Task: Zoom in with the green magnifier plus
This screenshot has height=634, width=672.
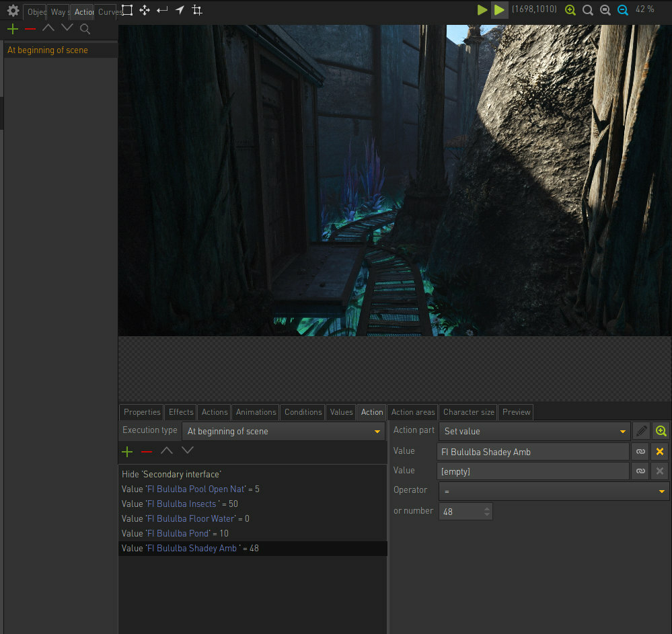Action: pos(570,10)
